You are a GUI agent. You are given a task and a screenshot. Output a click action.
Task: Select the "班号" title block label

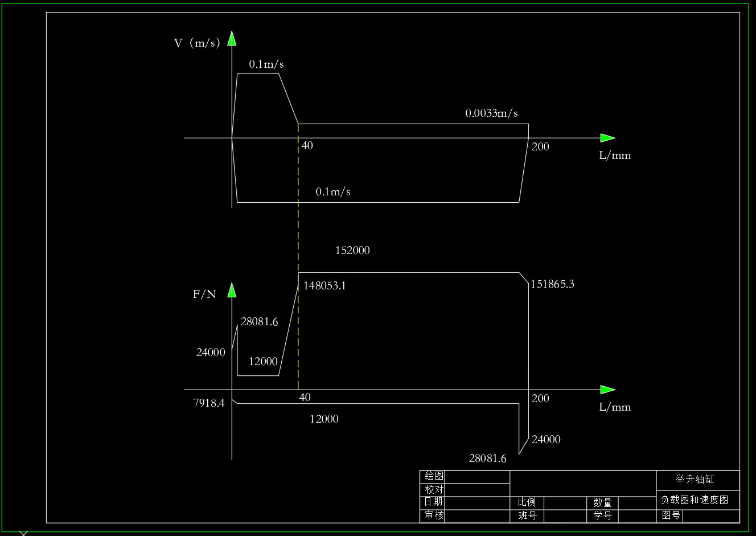coord(527,515)
